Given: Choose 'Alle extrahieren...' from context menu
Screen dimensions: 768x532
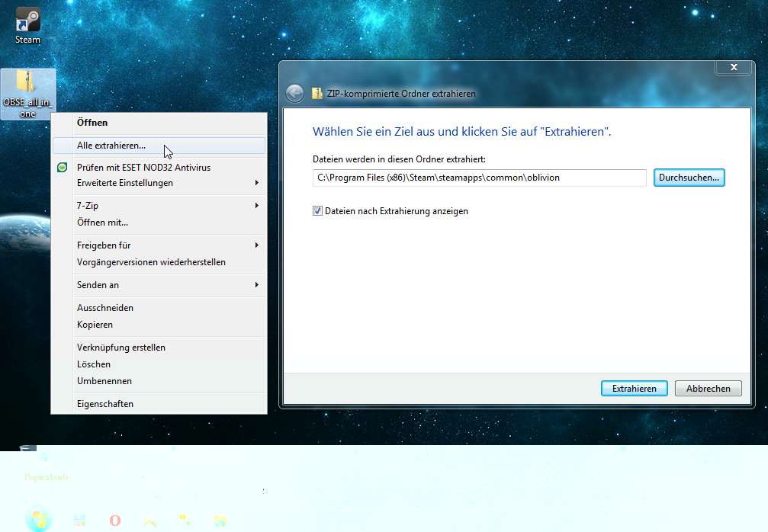Looking at the screenshot, I should [111, 146].
